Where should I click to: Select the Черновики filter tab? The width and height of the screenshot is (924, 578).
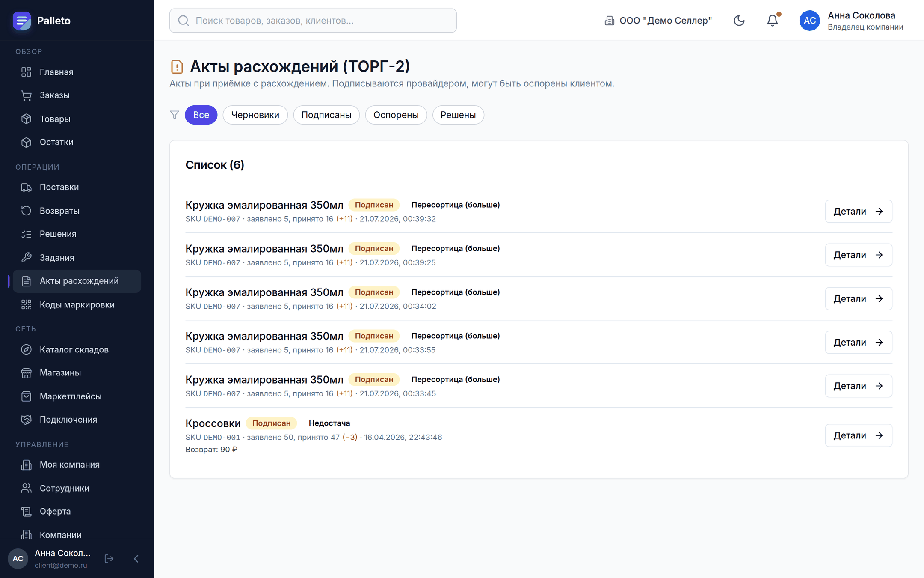coord(255,115)
